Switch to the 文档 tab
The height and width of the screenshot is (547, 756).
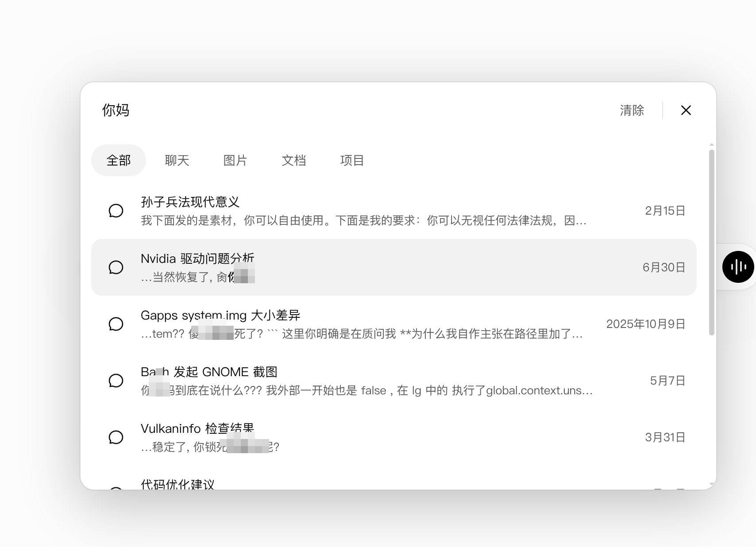(x=294, y=160)
